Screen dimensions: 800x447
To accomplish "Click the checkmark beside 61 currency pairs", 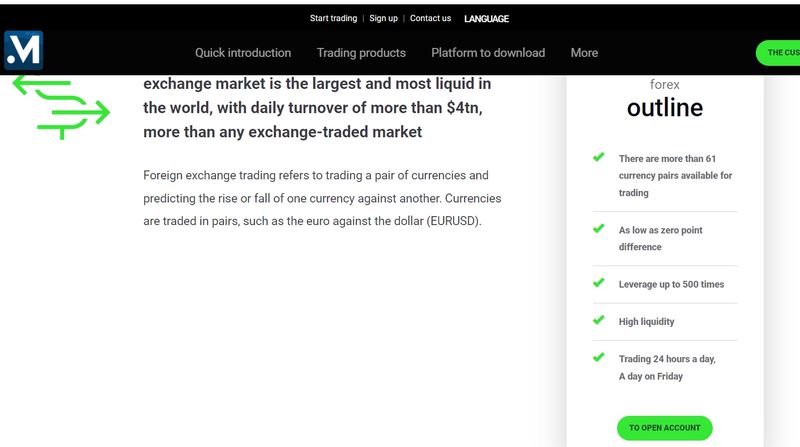I will (x=598, y=157).
